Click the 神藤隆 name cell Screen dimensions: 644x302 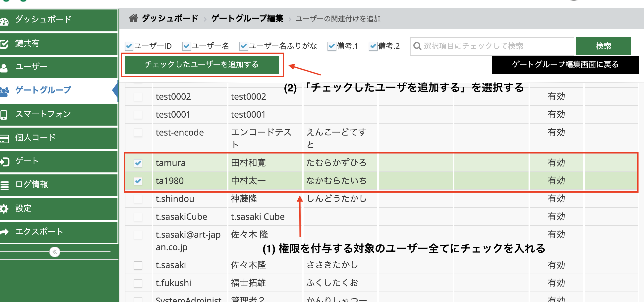pyautogui.click(x=265, y=199)
